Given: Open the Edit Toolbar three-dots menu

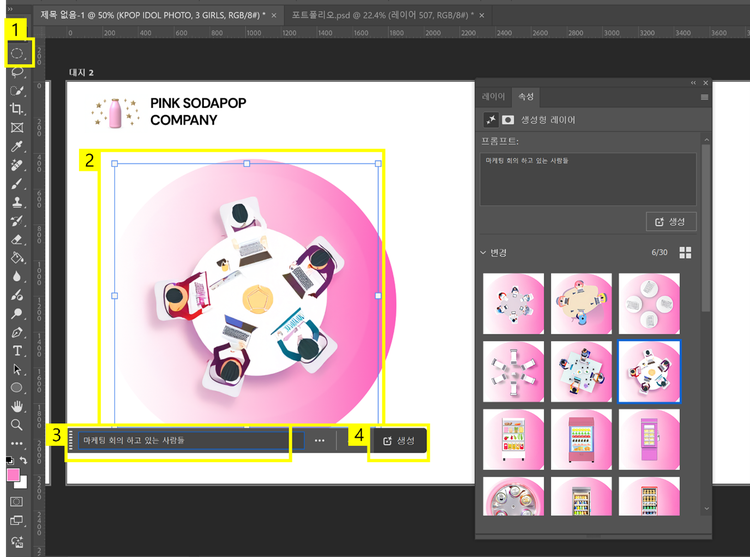Looking at the screenshot, I should click(x=17, y=443).
